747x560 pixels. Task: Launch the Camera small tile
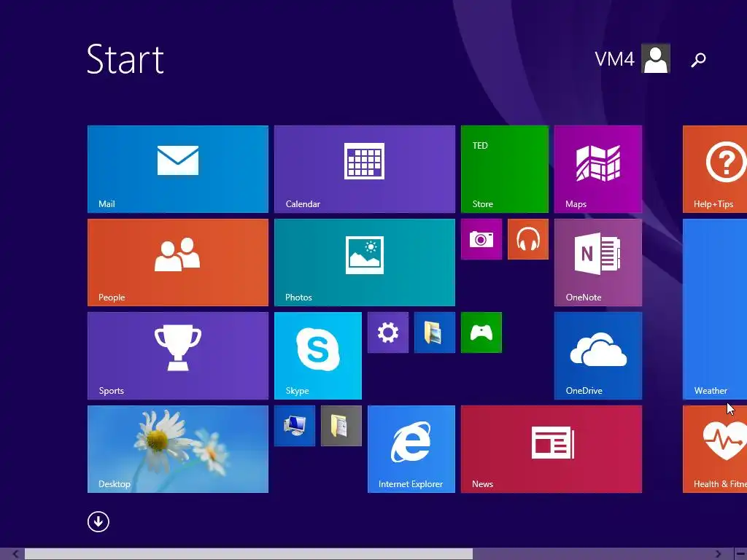pos(481,239)
